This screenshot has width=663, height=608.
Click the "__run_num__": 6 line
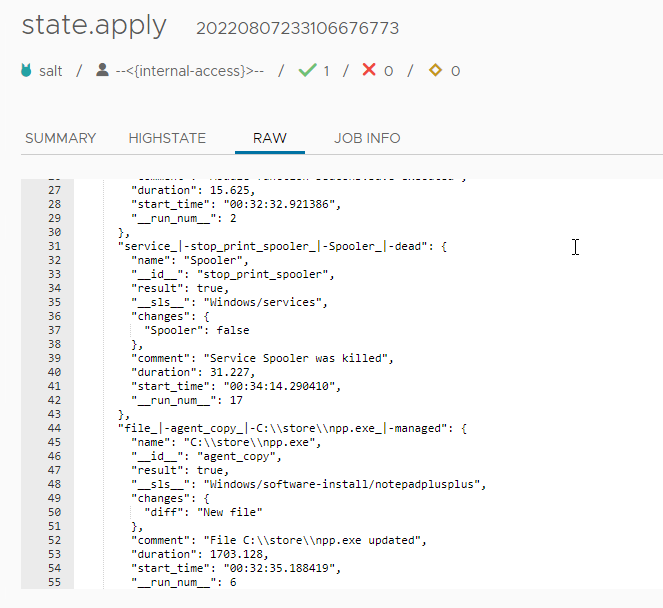point(184,582)
